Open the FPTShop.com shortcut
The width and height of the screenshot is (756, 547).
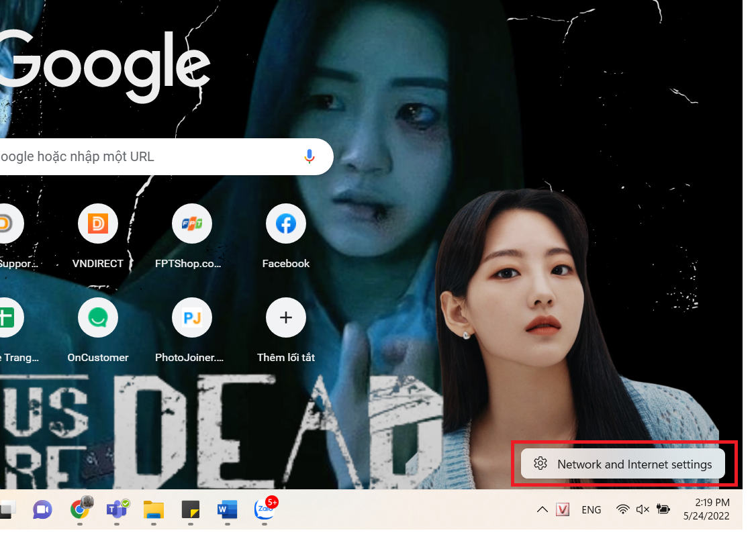191,236
